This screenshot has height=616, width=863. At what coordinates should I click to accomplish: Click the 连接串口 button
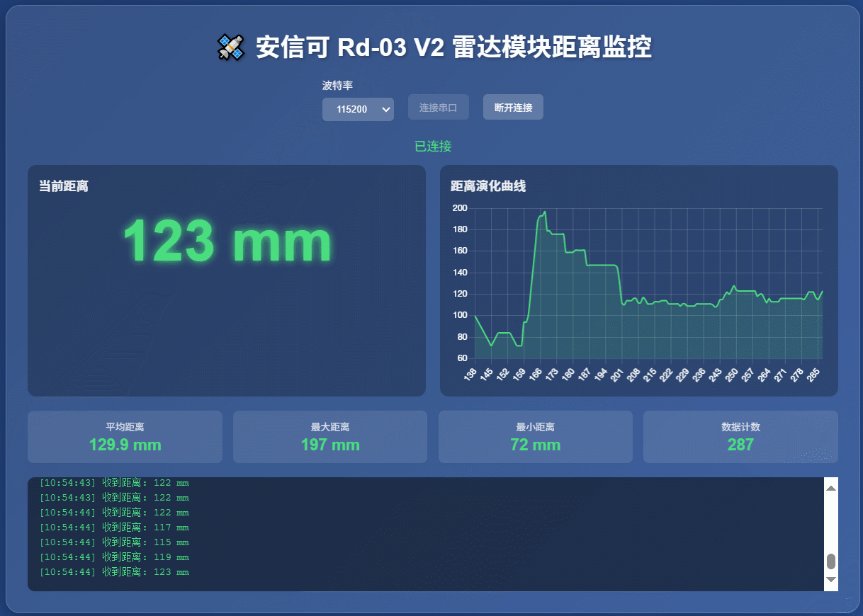[438, 108]
